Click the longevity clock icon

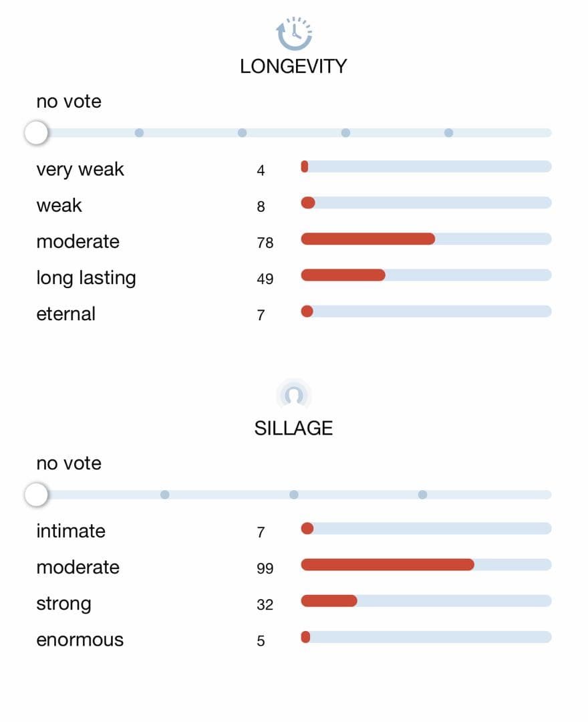point(294,33)
